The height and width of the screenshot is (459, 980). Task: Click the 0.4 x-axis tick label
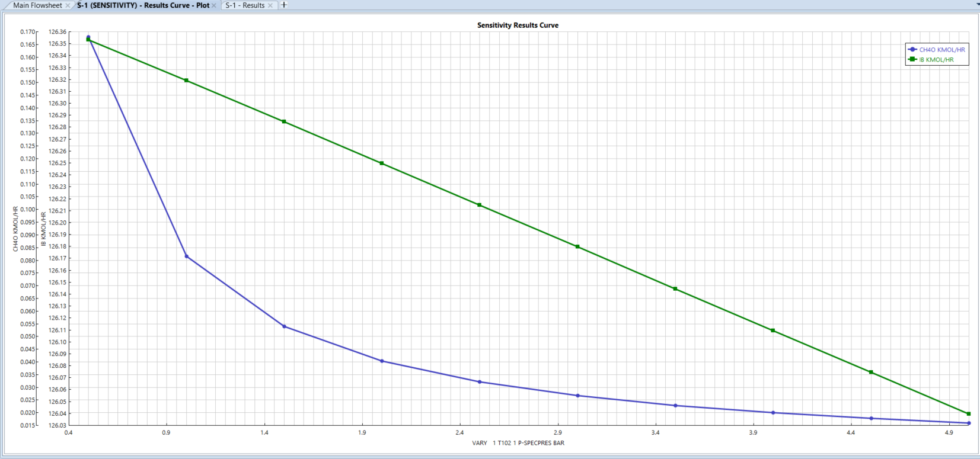[x=69, y=433]
